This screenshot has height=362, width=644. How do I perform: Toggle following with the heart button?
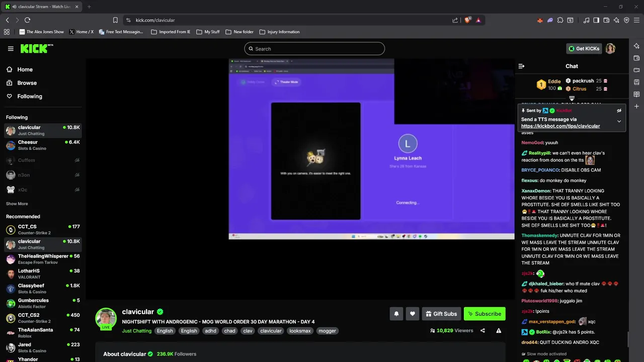pyautogui.click(x=412, y=314)
